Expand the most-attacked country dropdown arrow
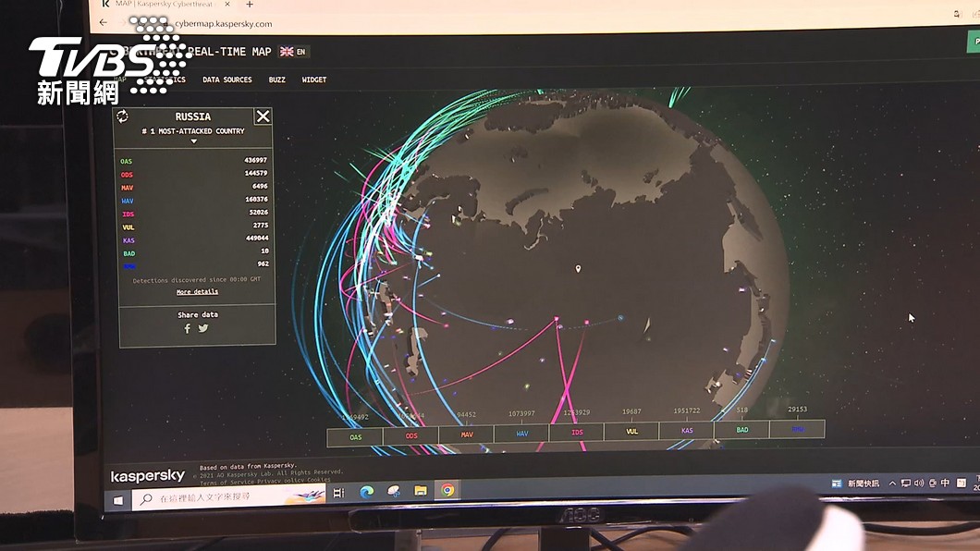The width and height of the screenshot is (980, 551). tap(194, 141)
